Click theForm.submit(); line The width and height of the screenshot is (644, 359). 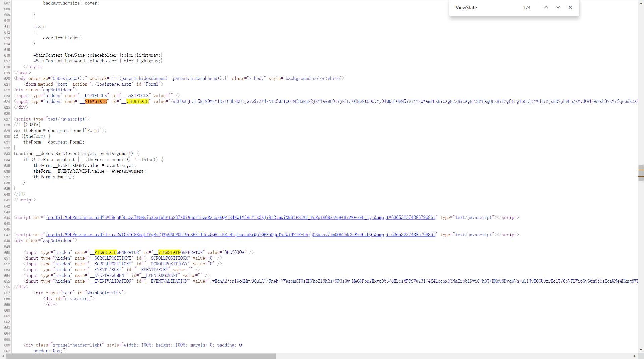(x=54, y=177)
